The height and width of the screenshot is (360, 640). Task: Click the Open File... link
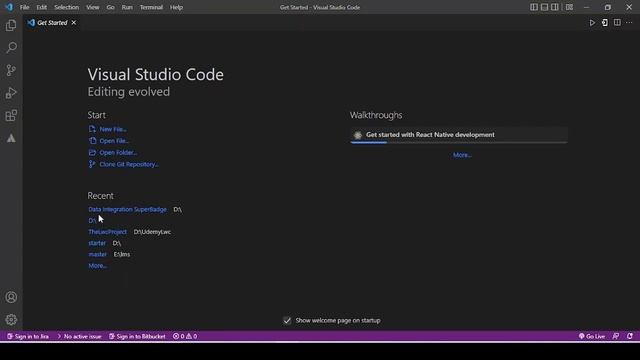(114, 141)
